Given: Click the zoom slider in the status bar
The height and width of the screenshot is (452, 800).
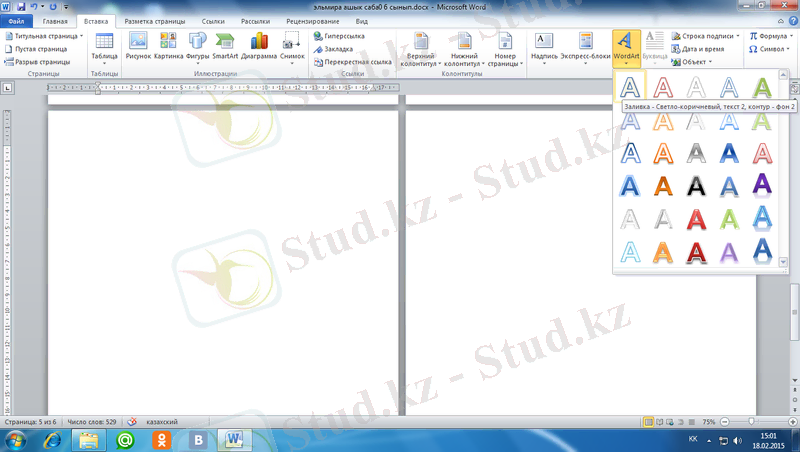Looking at the screenshot, I should (752, 422).
